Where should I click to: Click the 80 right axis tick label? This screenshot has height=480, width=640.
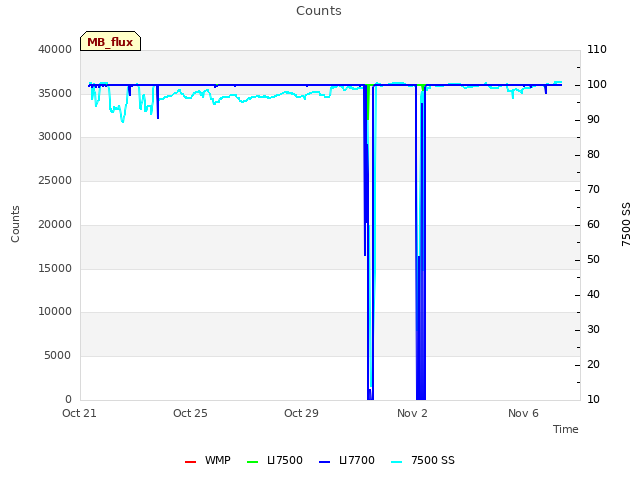593,155
